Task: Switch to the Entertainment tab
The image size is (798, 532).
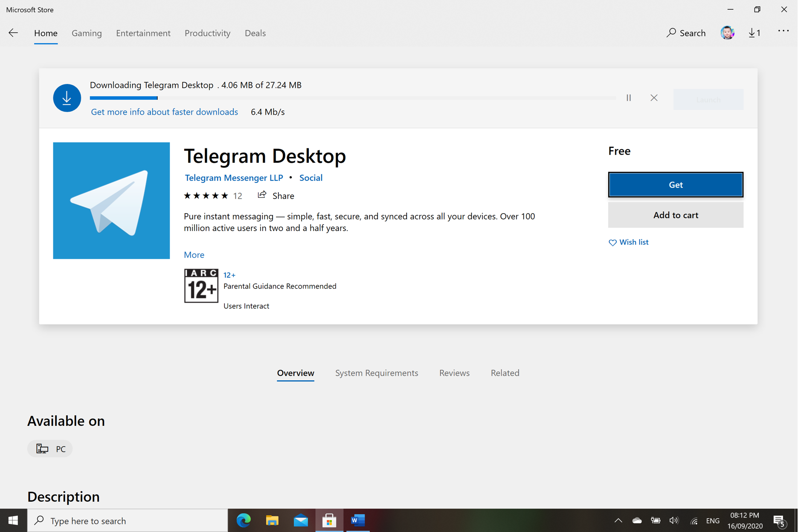Action: pos(143,33)
